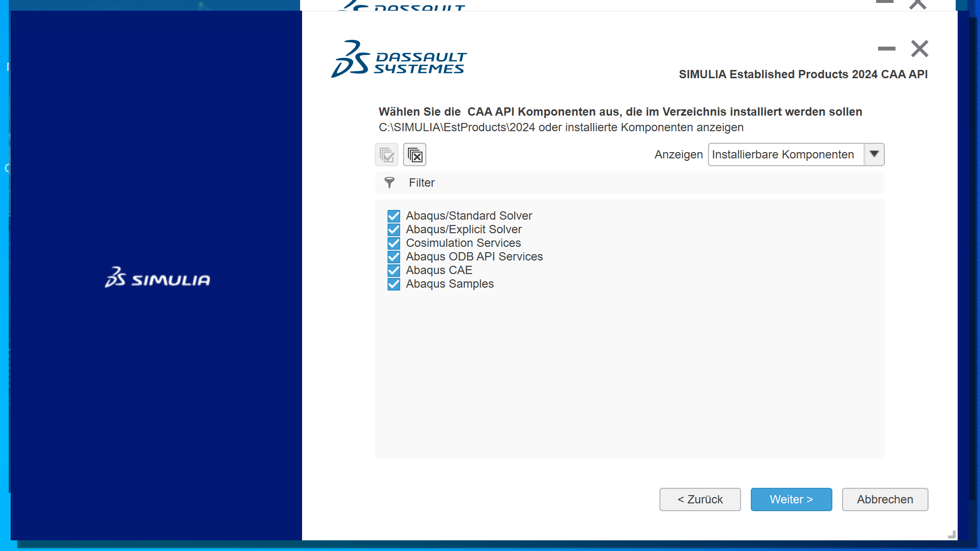The image size is (980, 551).
Task: Click the Installierbare Komponenten combo box
Action: pyautogui.click(x=796, y=155)
